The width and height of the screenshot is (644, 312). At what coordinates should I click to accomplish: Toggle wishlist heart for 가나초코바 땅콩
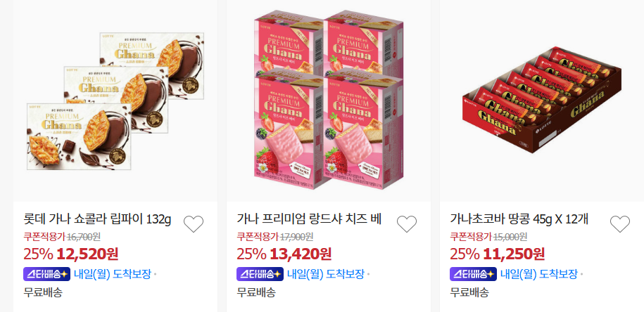[620, 224]
